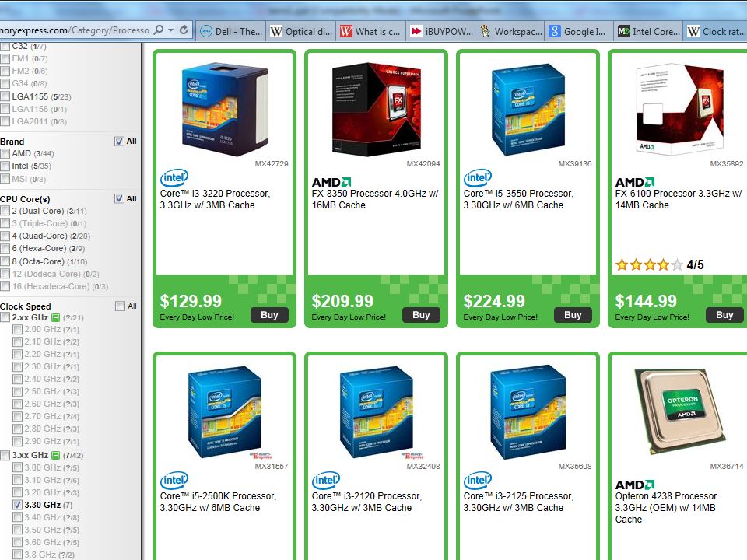Check the 8 (Octa-Core) filter
Image resolution: width=747 pixels, height=560 pixels.
(x=5, y=261)
